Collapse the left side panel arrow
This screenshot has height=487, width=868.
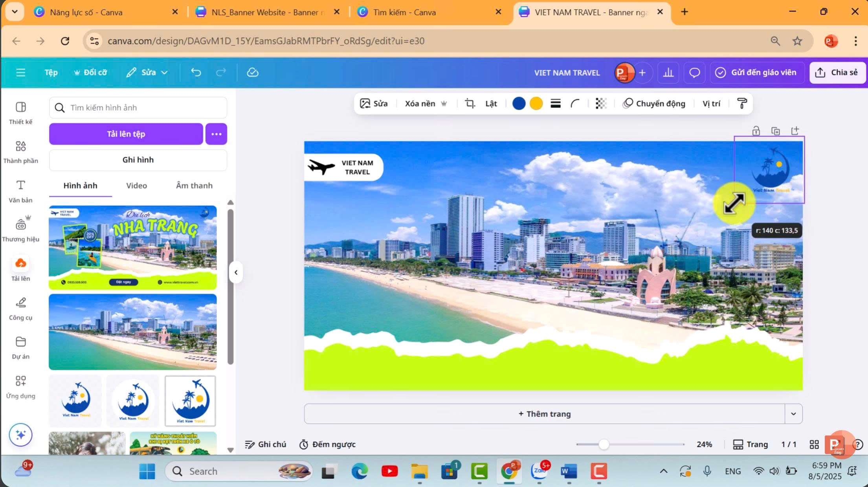click(x=236, y=272)
